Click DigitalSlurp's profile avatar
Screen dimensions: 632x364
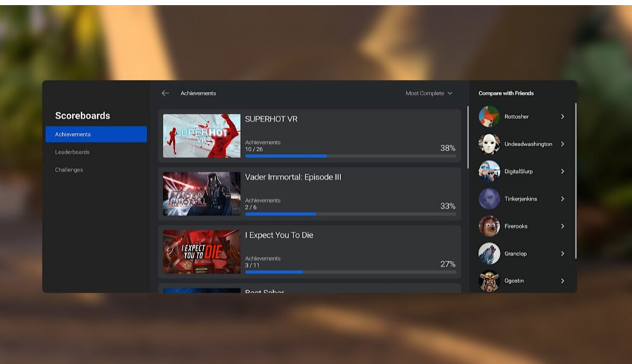(x=489, y=171)
